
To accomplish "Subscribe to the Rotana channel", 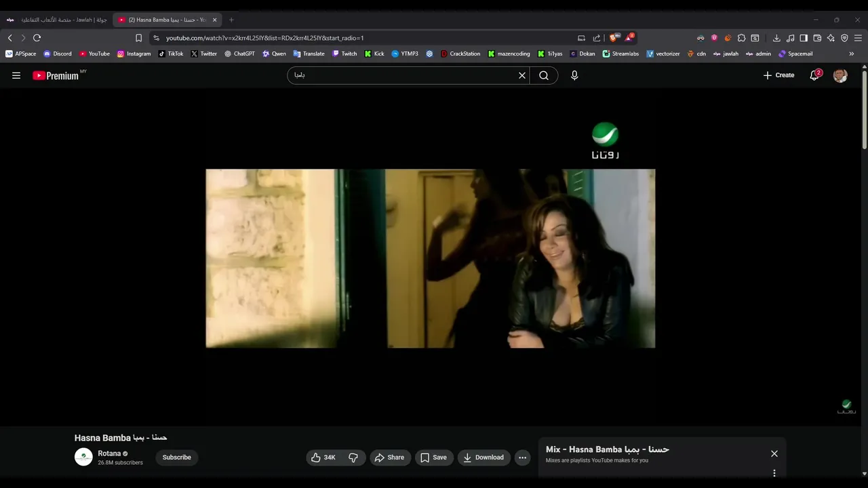I will coord(176,457).
